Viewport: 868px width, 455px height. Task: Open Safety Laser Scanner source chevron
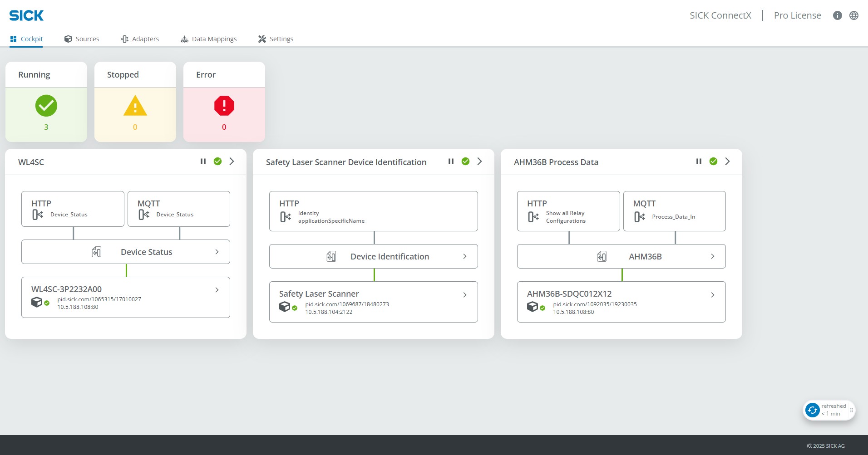[x=465, y=295]
